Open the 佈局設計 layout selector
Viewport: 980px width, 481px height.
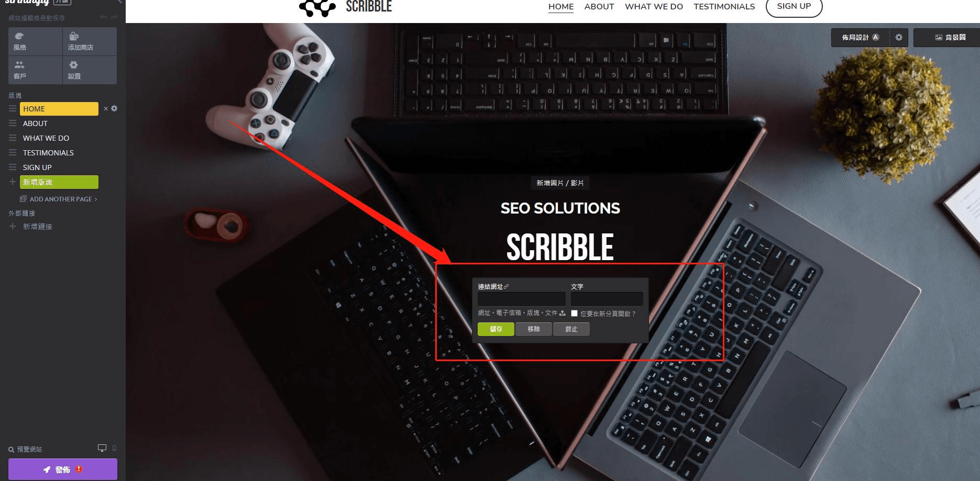(860, 37)
